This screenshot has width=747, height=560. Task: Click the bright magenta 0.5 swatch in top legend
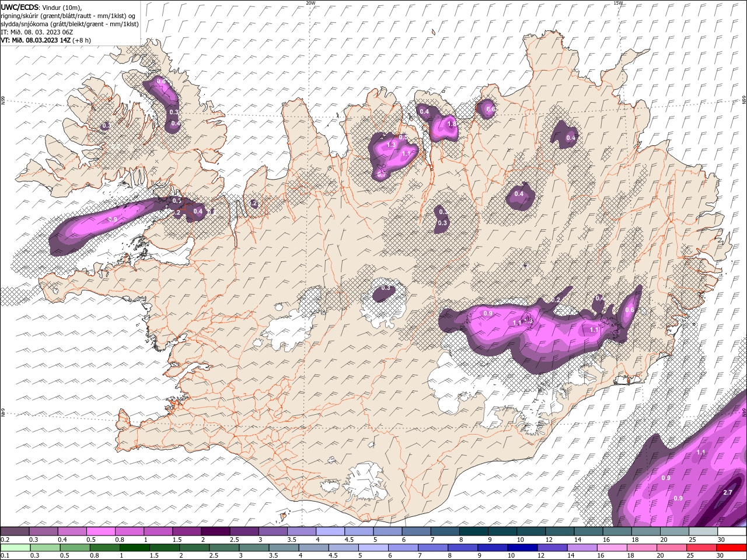100,531
